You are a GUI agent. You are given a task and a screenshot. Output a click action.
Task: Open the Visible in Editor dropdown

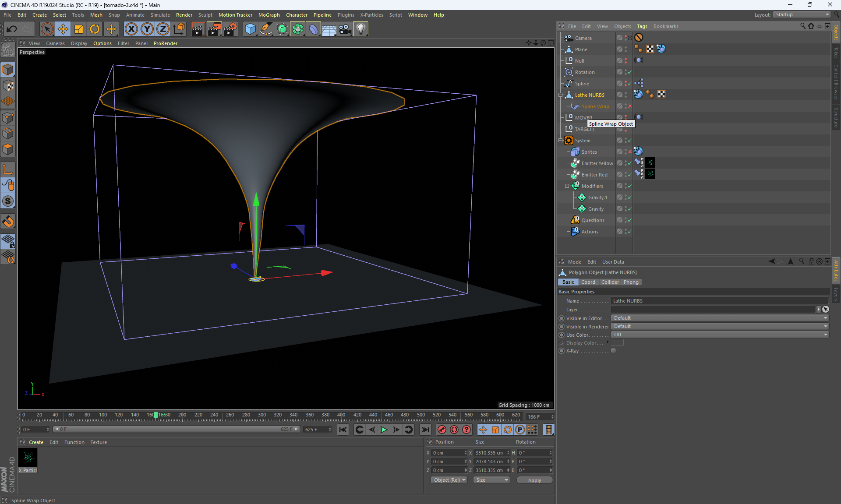719,318
